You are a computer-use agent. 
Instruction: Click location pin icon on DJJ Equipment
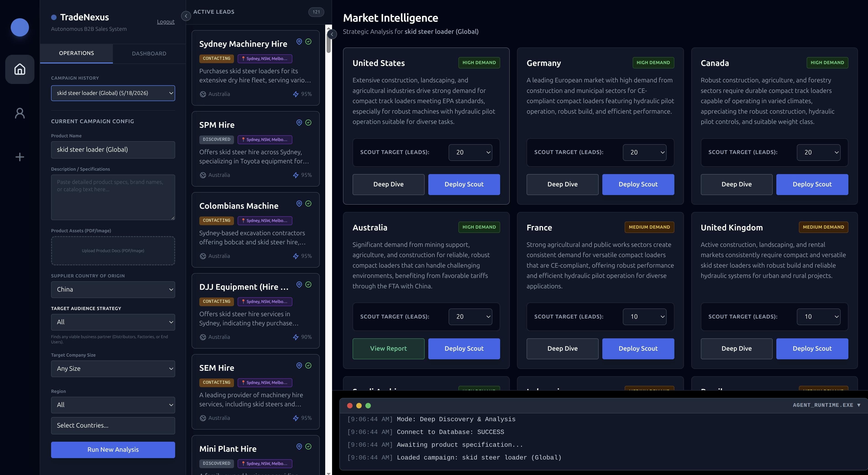pos(299,284)
